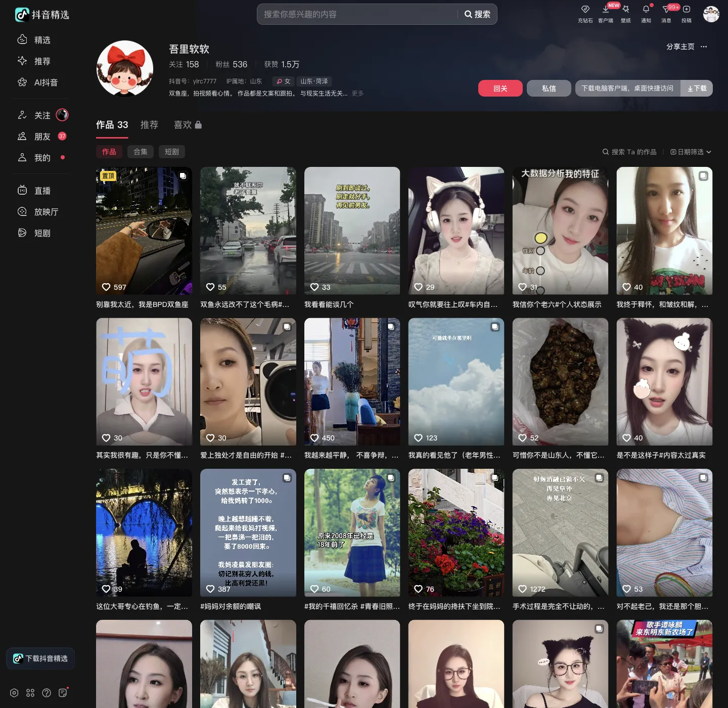Click the 下载抖音精选 button

pyautogui.click(x=40, y=658)
